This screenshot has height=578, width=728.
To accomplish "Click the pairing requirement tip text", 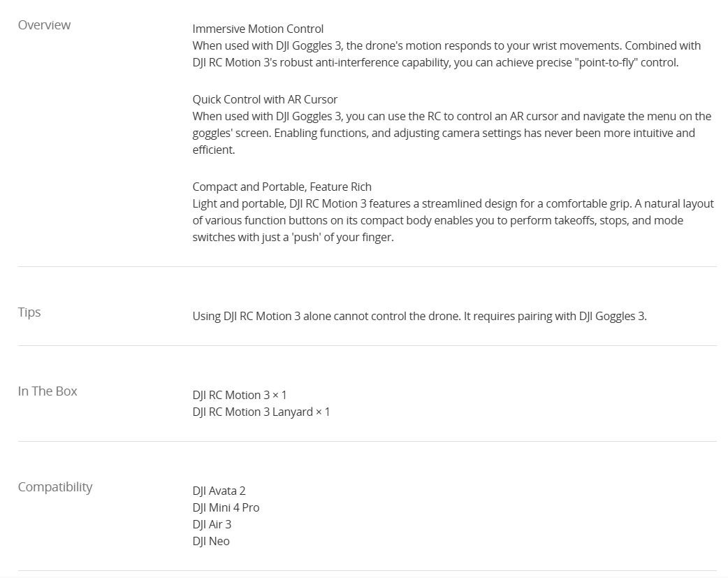I will [419, 316].
